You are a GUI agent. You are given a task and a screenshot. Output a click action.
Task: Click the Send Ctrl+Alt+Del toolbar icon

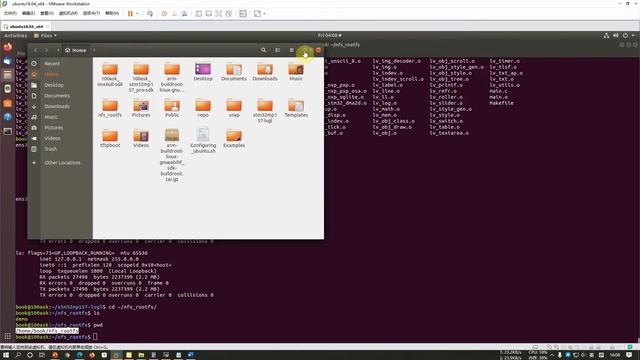150,13
